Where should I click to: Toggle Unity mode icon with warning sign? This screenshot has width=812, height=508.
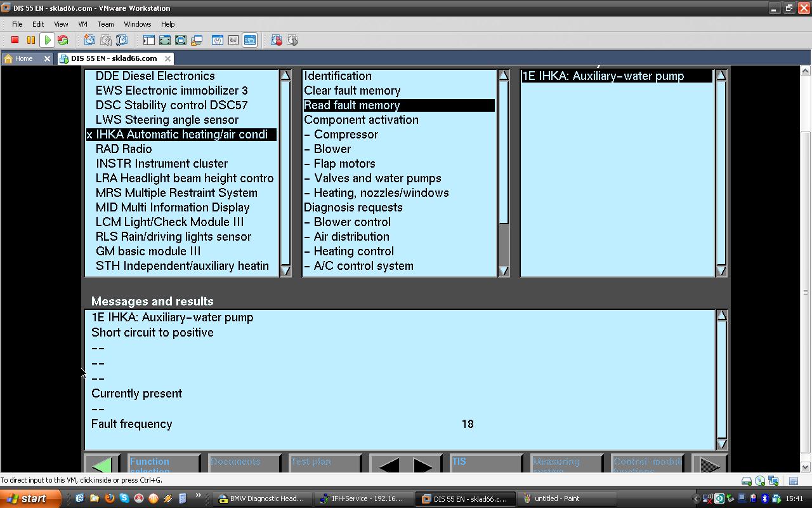(x=197, y=40)
